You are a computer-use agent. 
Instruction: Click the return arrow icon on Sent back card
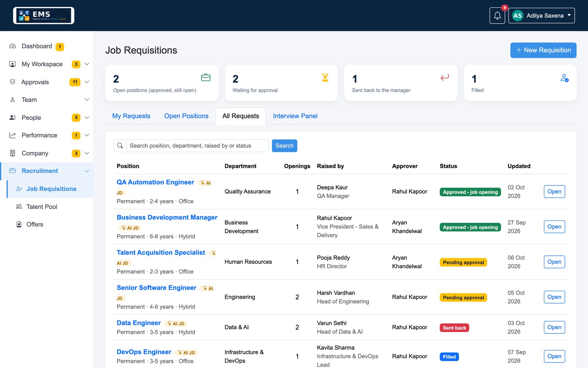[x=445, y=78]
